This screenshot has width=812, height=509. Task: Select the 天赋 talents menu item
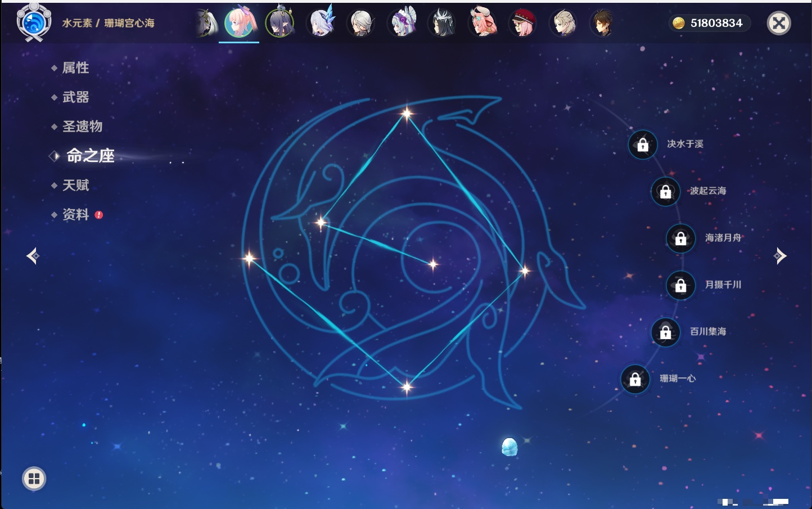pyautogui.click(x=75, y=185)
